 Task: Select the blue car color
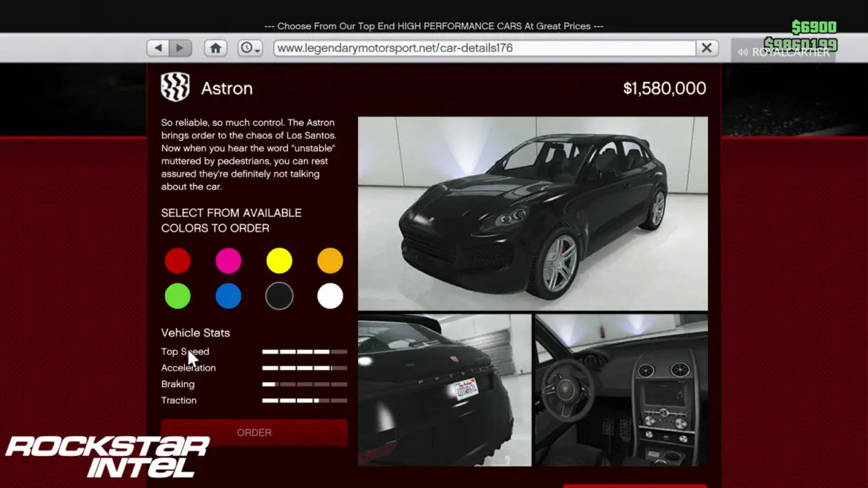[228, 296]
